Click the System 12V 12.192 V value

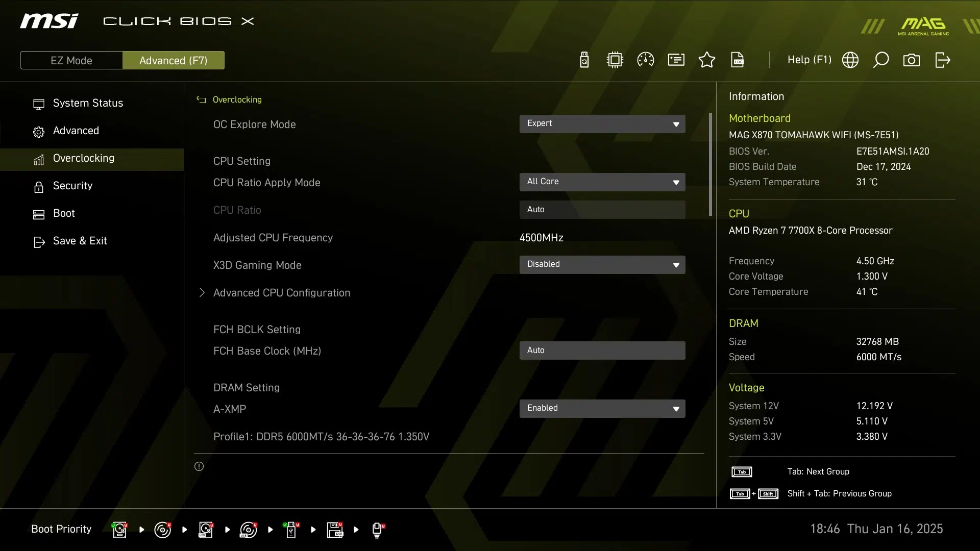[x=874, y=406]
